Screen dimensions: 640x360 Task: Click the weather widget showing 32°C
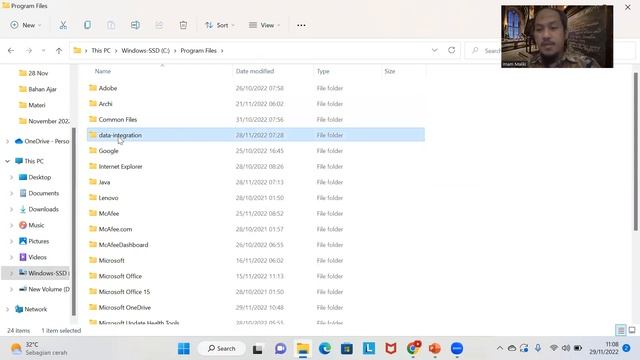pos(39,349)
